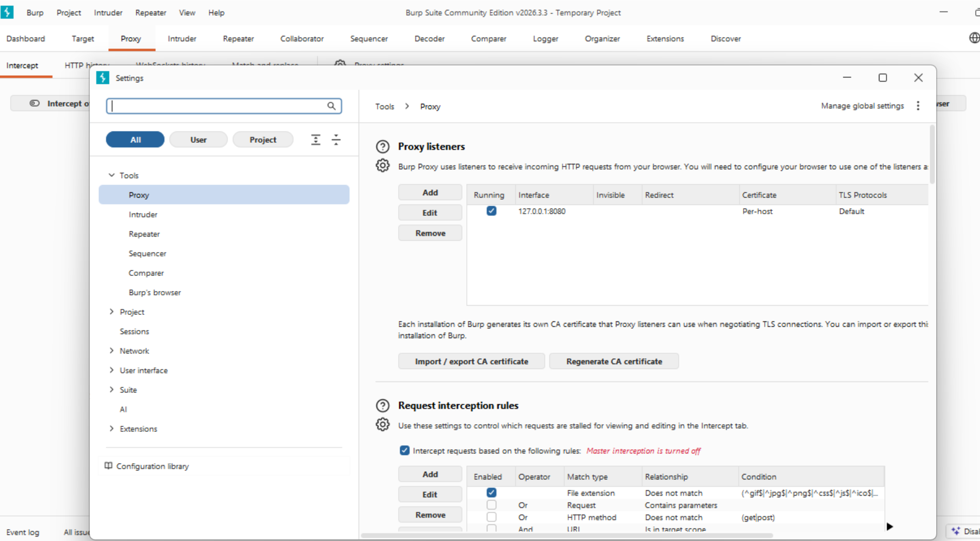This screenshot has height=541, width=980.
Task: Open help for Request interception rules
Action: [382, 406]
